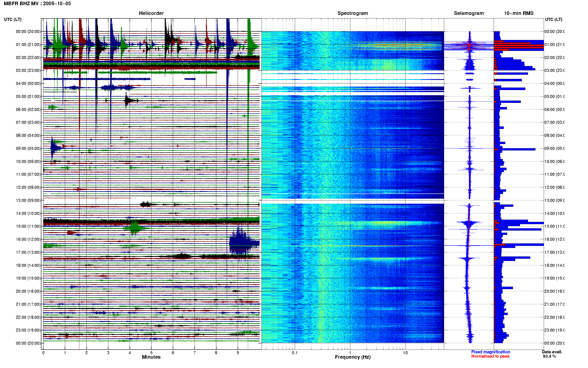Click the left 22:00 (18:00) time label

(x=28, y=317)
